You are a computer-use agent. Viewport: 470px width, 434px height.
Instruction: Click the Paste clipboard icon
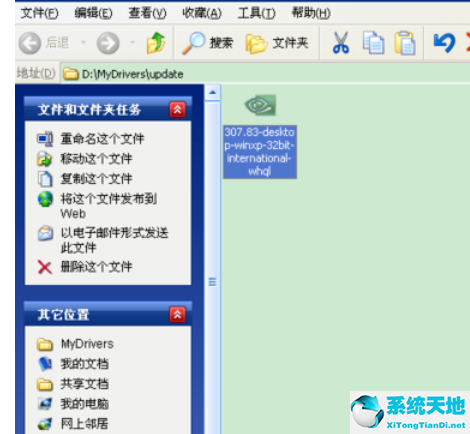pyautogui.click(x=405, y=43)
